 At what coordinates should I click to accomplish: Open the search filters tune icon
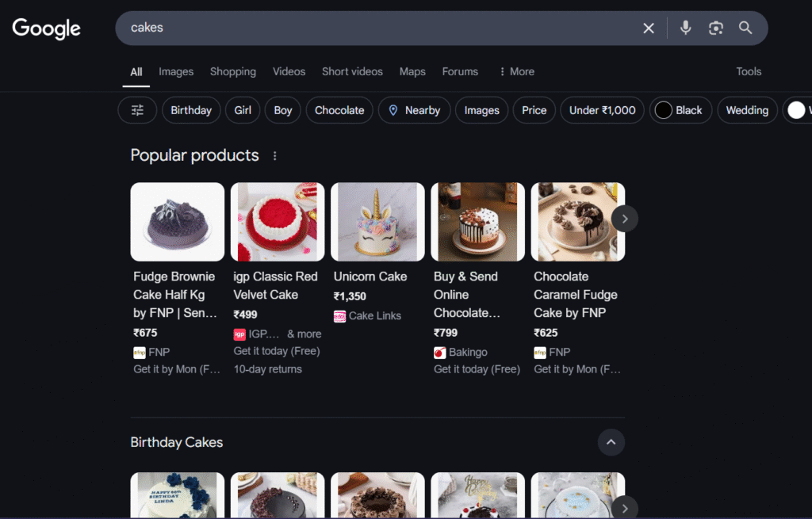coord(136,110)
